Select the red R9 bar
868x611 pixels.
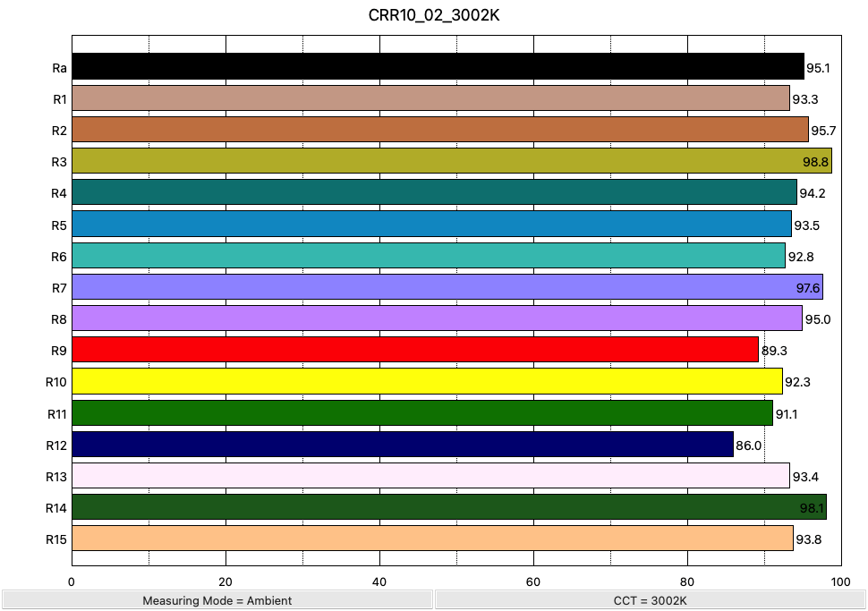(415, 350)
